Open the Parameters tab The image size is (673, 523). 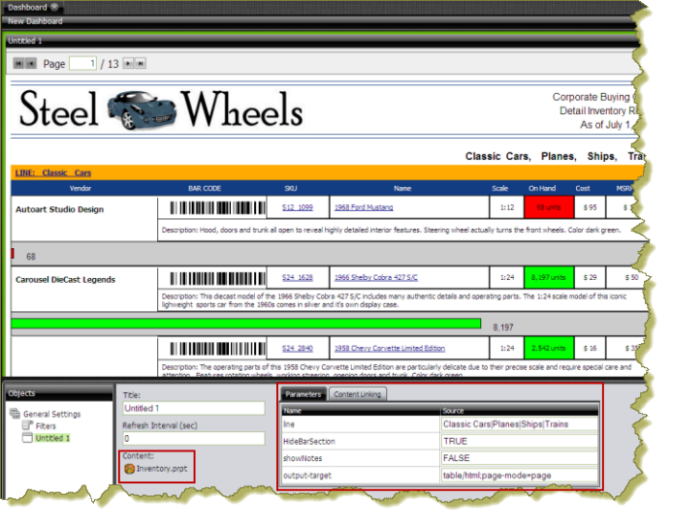(x=303, y=394)
